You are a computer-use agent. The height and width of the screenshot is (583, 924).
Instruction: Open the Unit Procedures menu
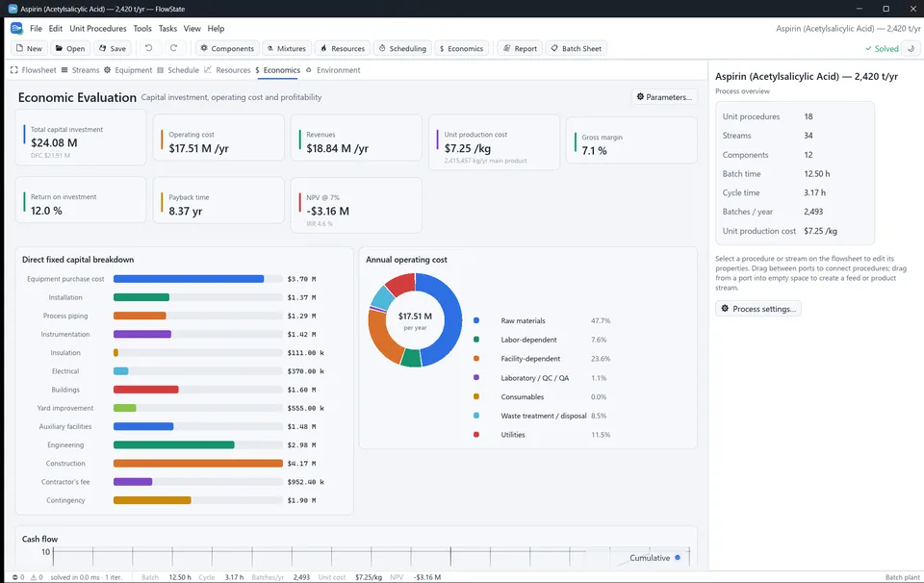point(98,28)
